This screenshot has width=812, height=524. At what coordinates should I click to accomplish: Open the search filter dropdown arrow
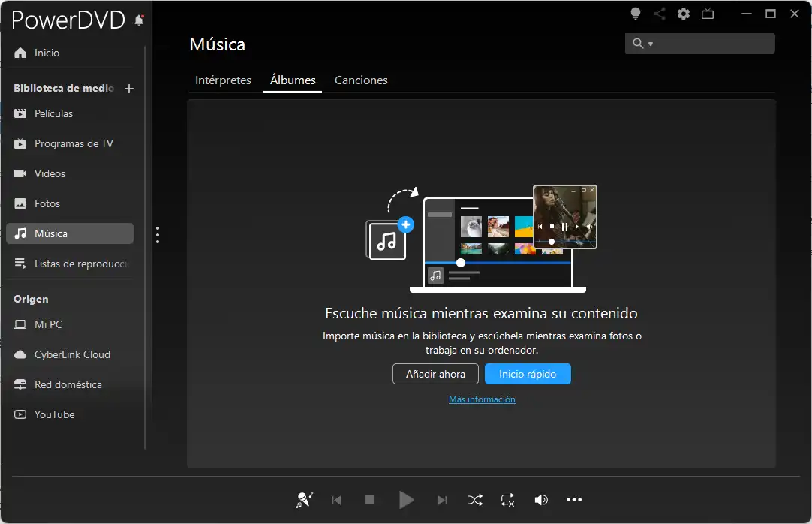click(651, 44)
